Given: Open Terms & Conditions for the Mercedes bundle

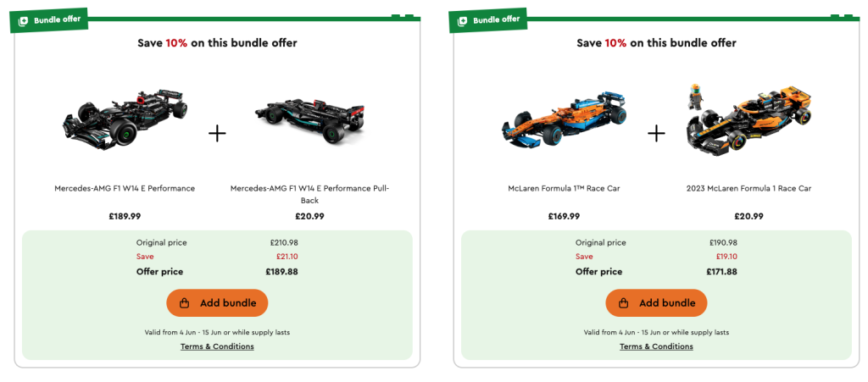Looking at the screenshot, I should [x=217, y=346].
